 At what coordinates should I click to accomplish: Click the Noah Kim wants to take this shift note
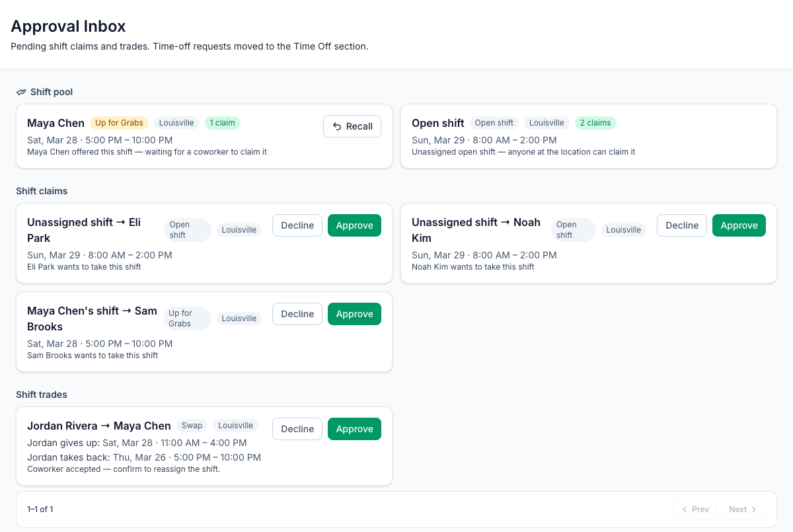(473, 267)
